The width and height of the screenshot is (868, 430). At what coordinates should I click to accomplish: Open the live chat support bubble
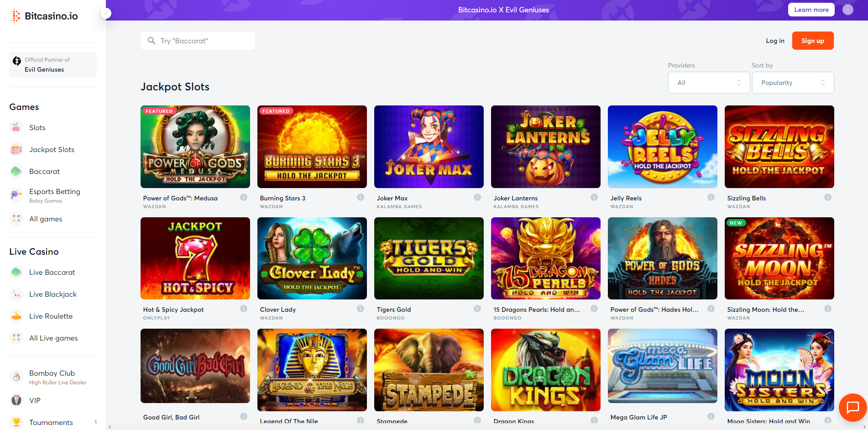click(x=852, y=407)
